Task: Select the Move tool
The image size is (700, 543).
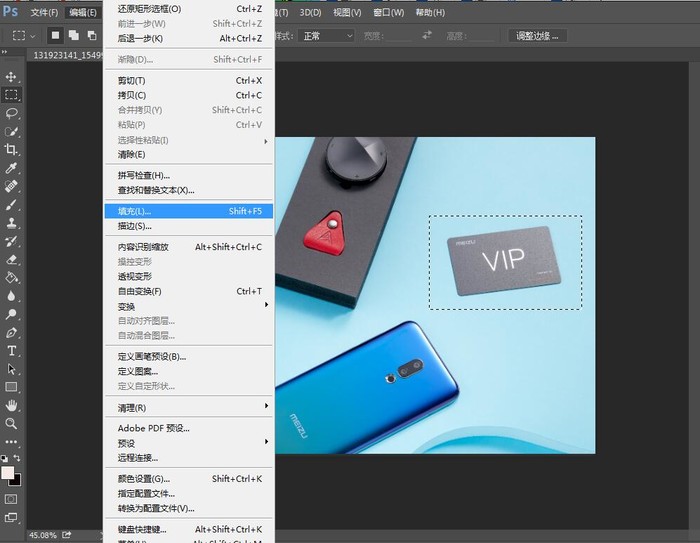Action: click(x=11, y=76)
